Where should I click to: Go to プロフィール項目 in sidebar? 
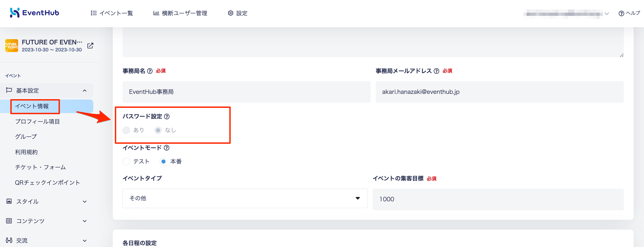[x=38, y=122]
